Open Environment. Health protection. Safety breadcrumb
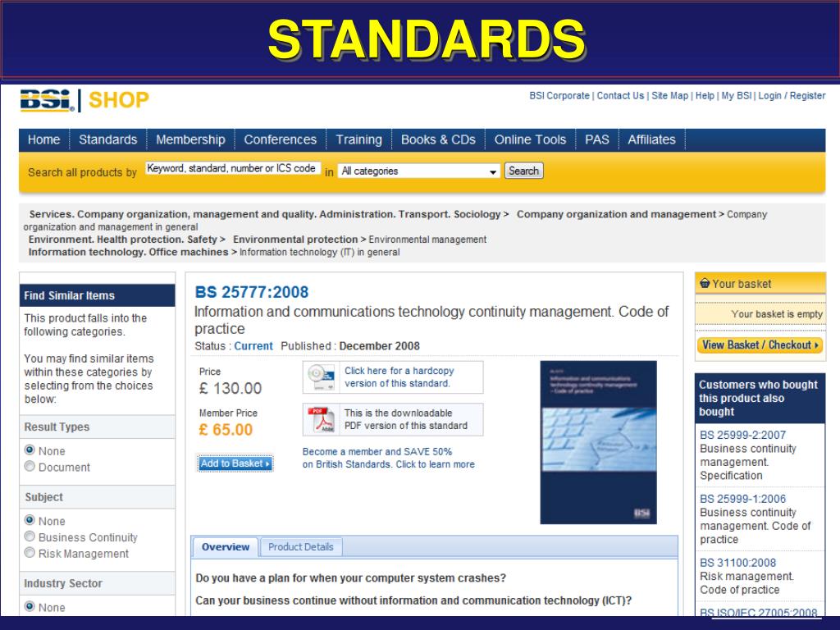Screen dimensions: 840x630 point(123,240)
